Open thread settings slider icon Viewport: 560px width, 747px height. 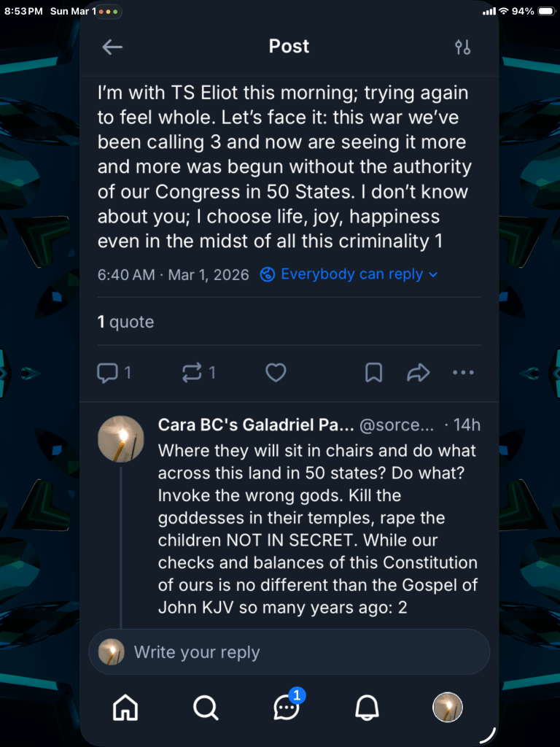coord(462,47)
